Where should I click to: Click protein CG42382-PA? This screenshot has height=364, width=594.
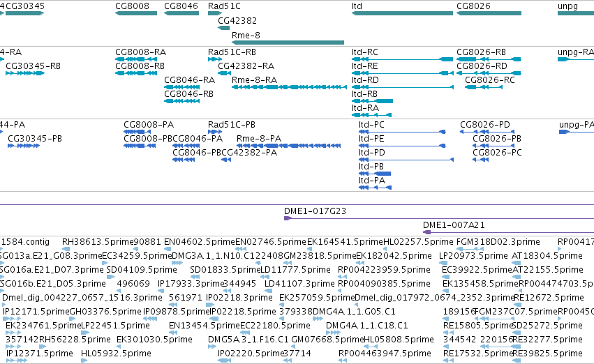pos(226,160)
